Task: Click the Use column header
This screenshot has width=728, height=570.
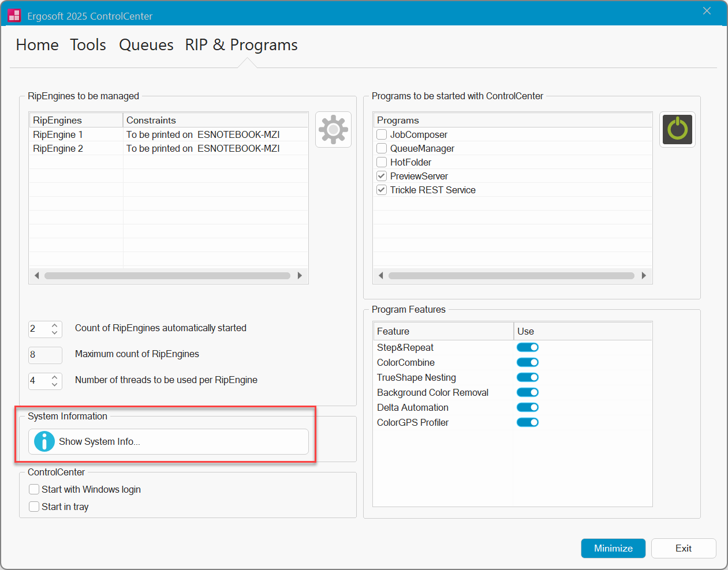Action: click(x=583, y=331)
